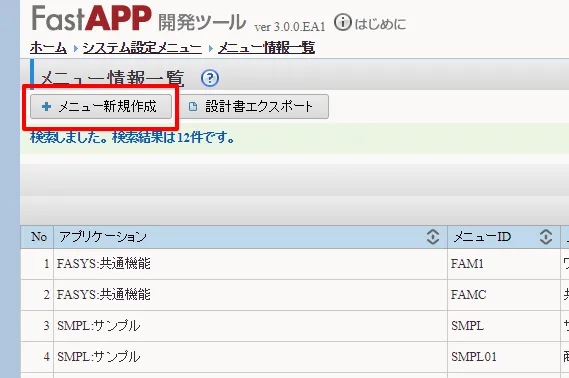
Task: Click the SMPL menu ID cell
Action: (504, 326)
